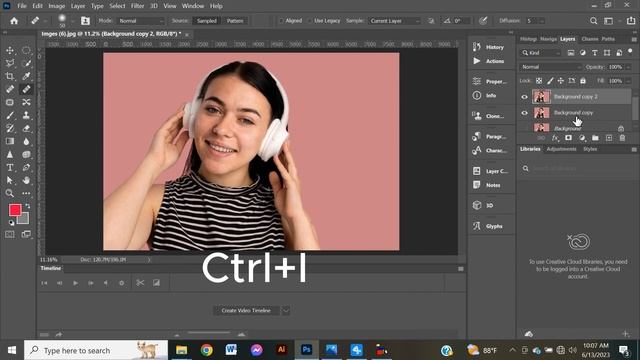Select the Eyedropper tool
The image size is (640, 360).
pos(26,76)
